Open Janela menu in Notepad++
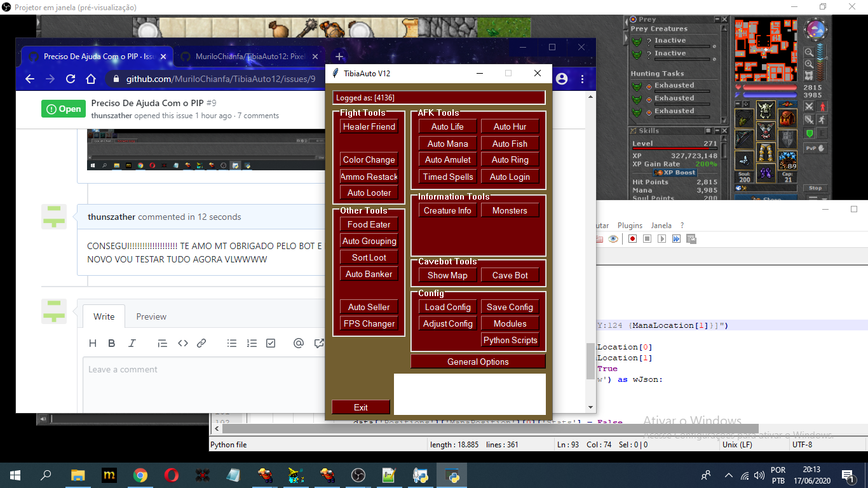The height and width of the screenshot is (488, 868). pos(661,226)
